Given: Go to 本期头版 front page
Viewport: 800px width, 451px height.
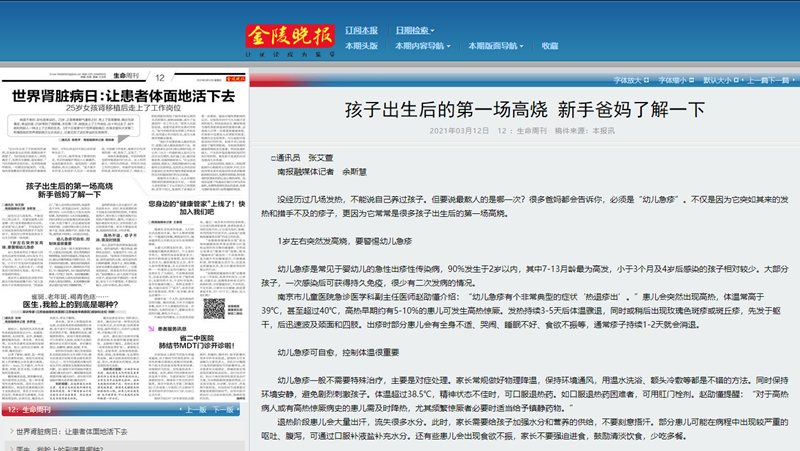Looking at the screenshot, I should (x=361, y=46).
